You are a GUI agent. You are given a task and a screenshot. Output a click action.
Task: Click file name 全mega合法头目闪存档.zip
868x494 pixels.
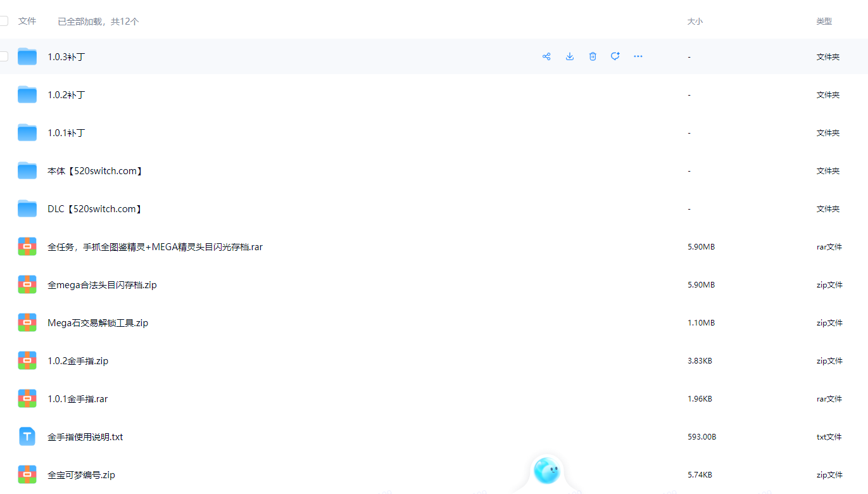[102, 285]
